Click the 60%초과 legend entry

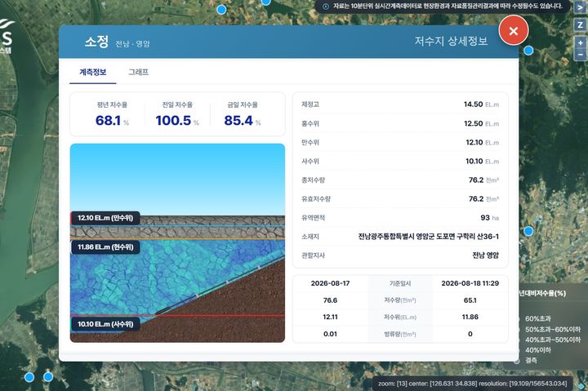pos(537,318)
